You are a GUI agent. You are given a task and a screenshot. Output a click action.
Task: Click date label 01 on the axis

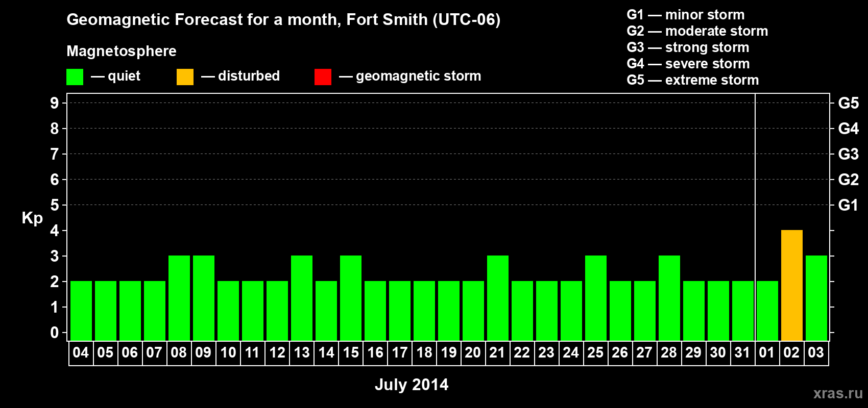tap(767, 352)
